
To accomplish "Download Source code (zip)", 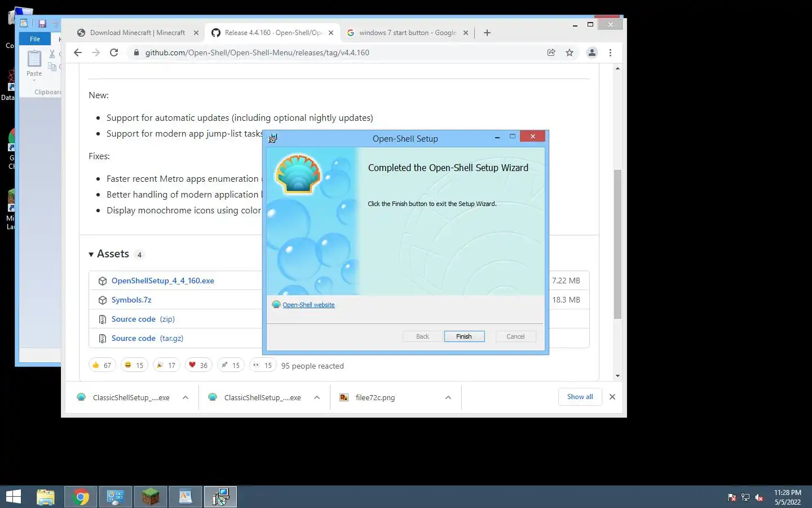I will click(143, 319).
